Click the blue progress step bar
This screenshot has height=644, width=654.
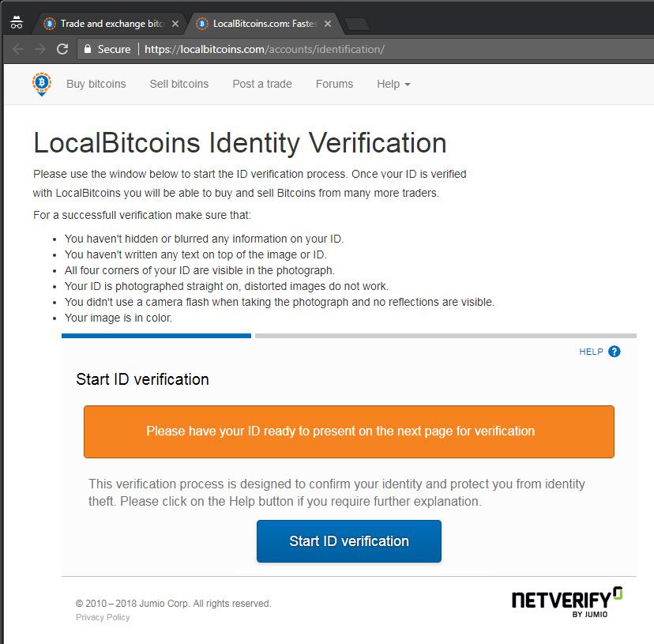[156, 336]
